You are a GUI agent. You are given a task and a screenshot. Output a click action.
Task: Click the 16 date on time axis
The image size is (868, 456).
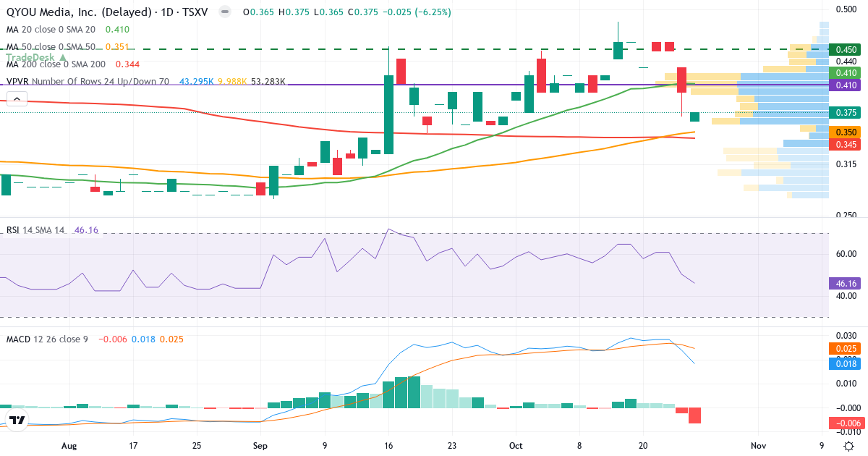[x=388, y=446]
